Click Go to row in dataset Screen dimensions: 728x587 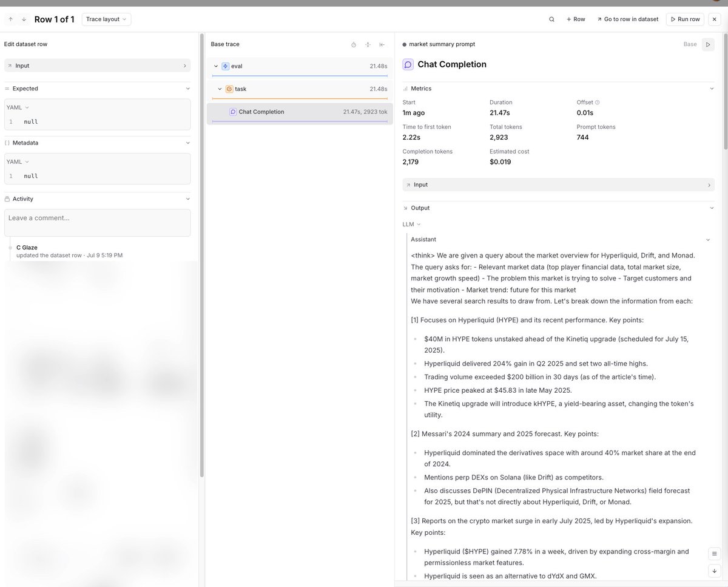tap(627, 19)
